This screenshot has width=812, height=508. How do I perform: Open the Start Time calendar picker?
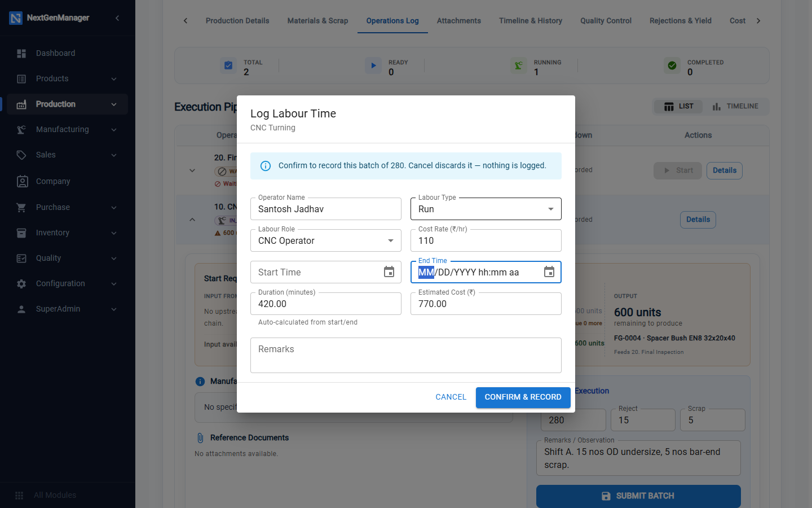389,272
